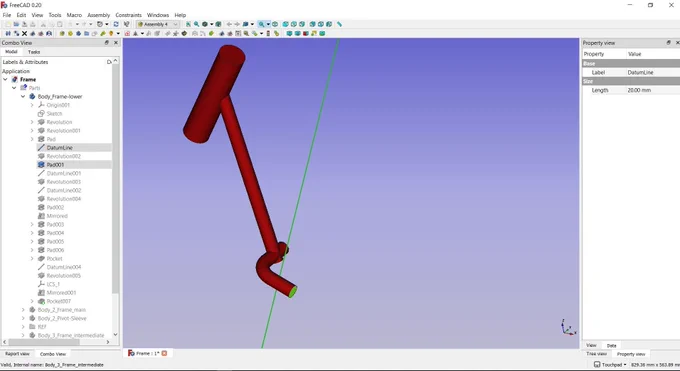This screenshot has width=680, height=371.
Task: Click the black X icon in second toolbar
Action: pyautogui.click(x=24, y=33)
